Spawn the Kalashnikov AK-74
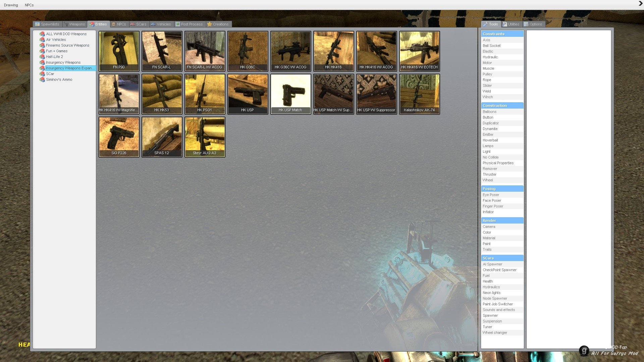 pos(419,94)
